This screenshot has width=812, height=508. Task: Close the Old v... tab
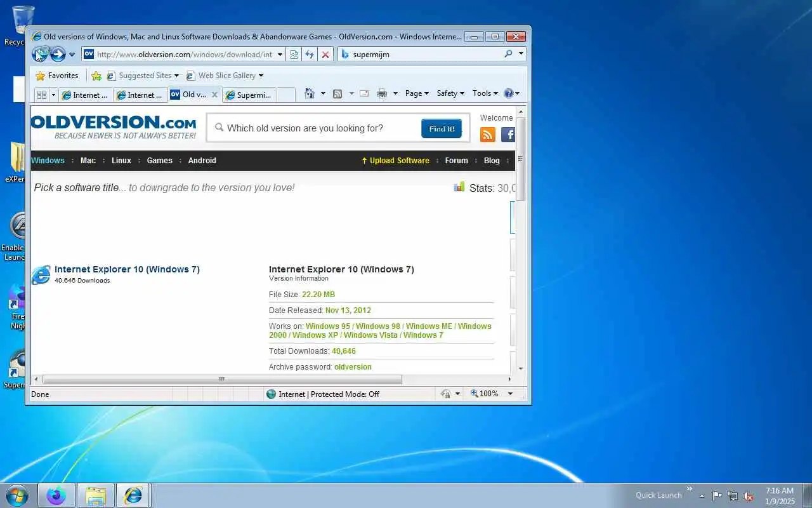[214, 95]
